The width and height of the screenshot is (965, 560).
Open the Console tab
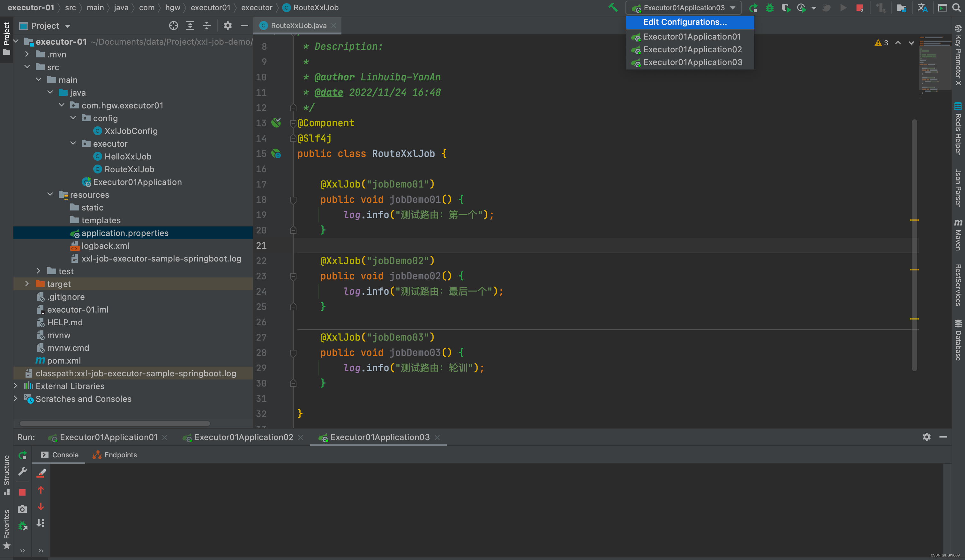pos(59,455)
